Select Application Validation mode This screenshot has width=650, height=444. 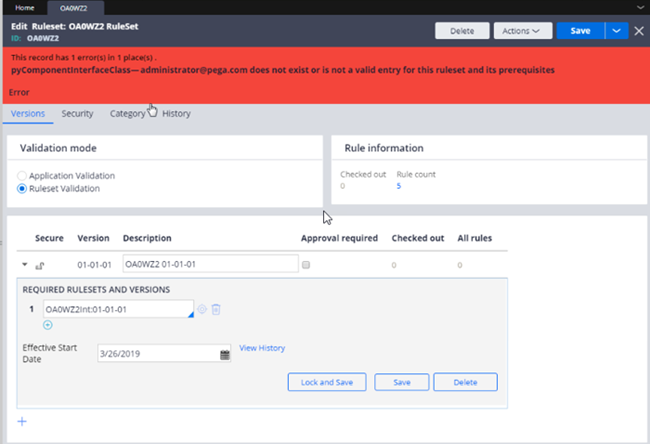23,176
